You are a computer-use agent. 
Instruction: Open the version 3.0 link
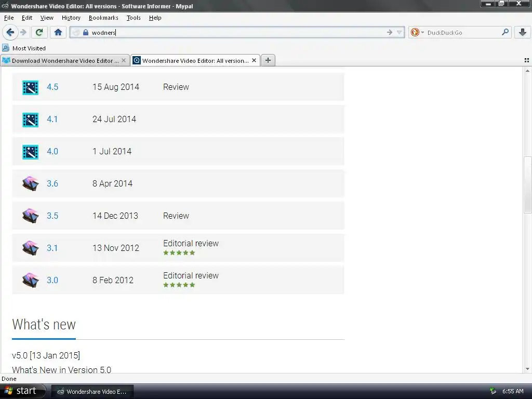tap(52, 280)
